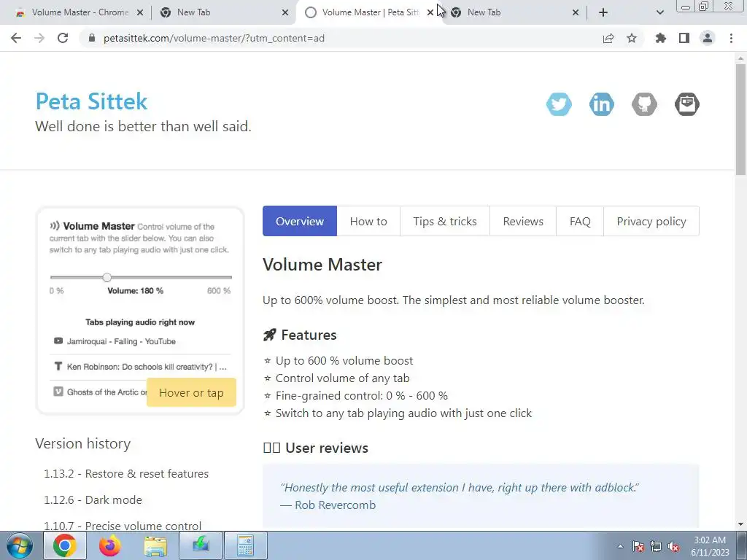Click the network tray icon

pos(656,547)
